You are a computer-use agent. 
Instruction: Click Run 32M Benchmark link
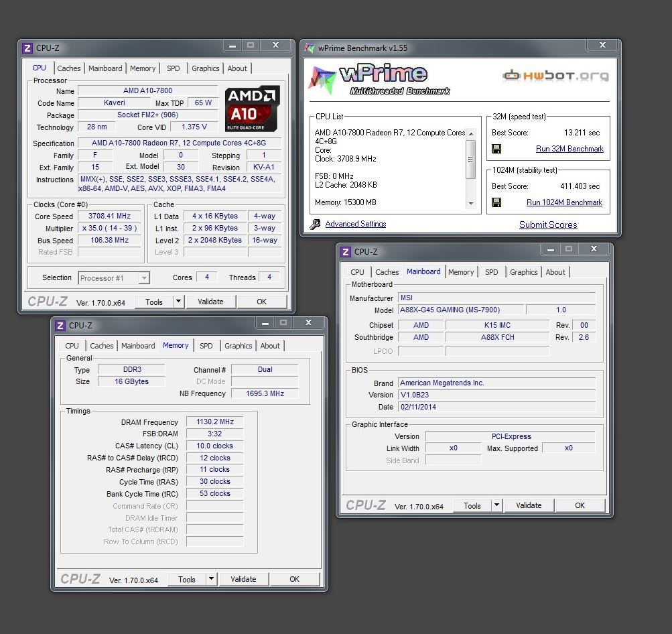coord(569,149)
